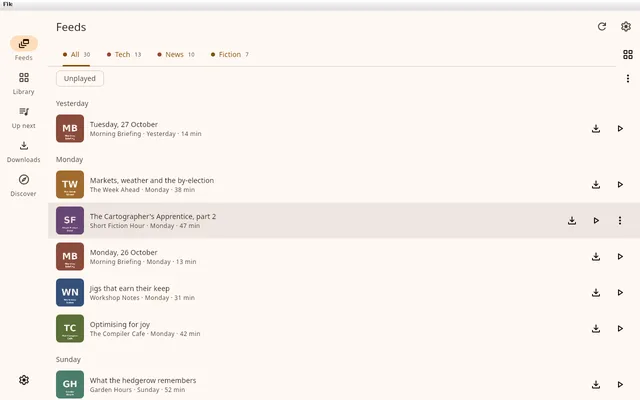Download Tuesday, 27 October episode

pyautogui.click(x=596, y=129)
